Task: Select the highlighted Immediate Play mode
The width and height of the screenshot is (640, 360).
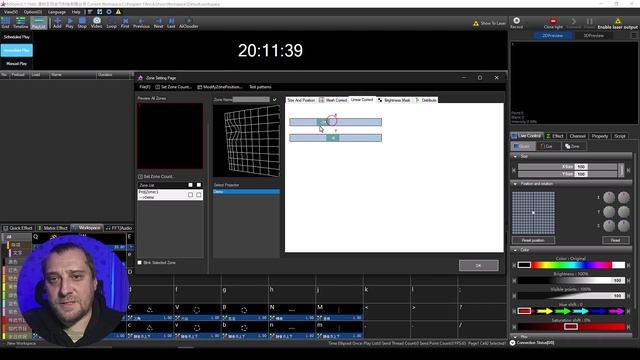Action: click(x=17, y=51)
